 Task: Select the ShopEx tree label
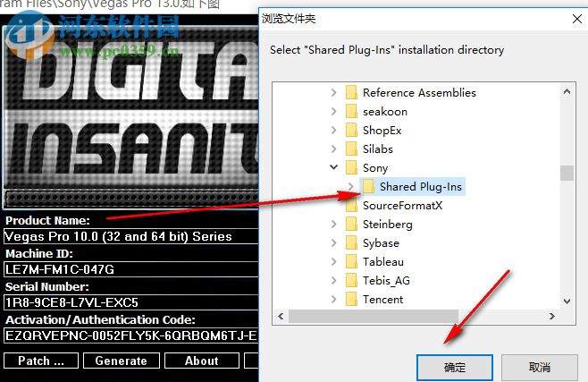(x=382, y=131)
